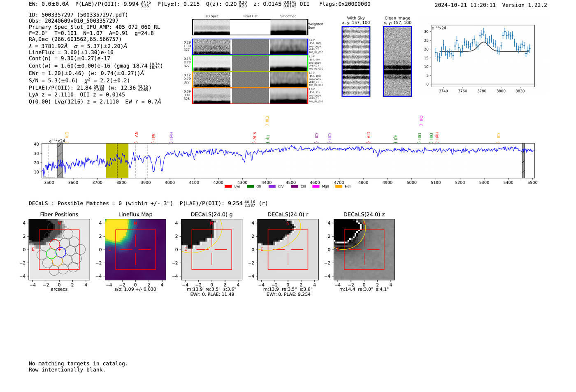The image size is (576, 392).
Task: Click the hatched gray band near 5460
Action: [x=523, y=160]
